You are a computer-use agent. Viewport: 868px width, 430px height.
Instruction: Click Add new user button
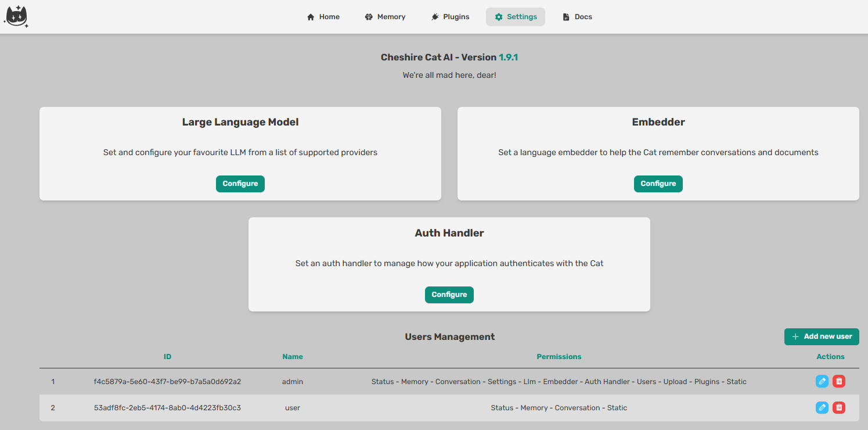(822, 336)
